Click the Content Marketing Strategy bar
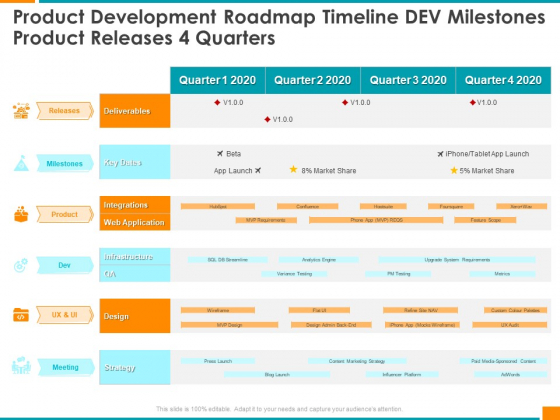The height and width of the screenshot is (420, 560). [x=357, y=361]
